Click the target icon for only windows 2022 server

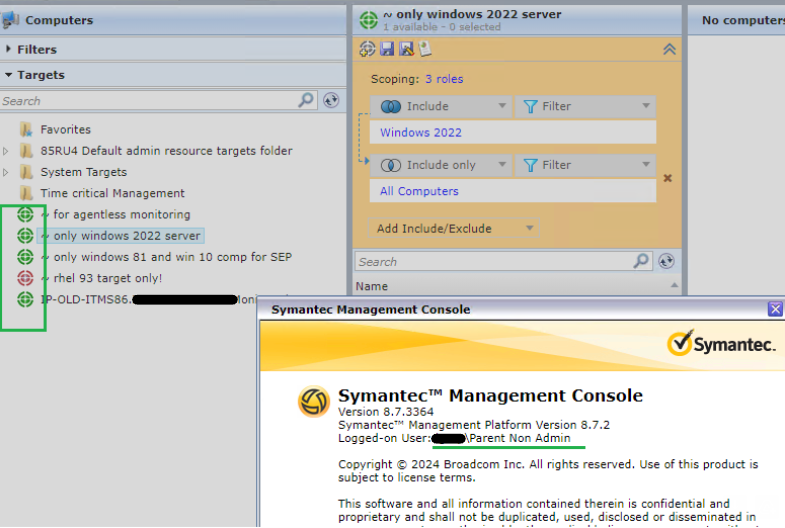(25, 235)
